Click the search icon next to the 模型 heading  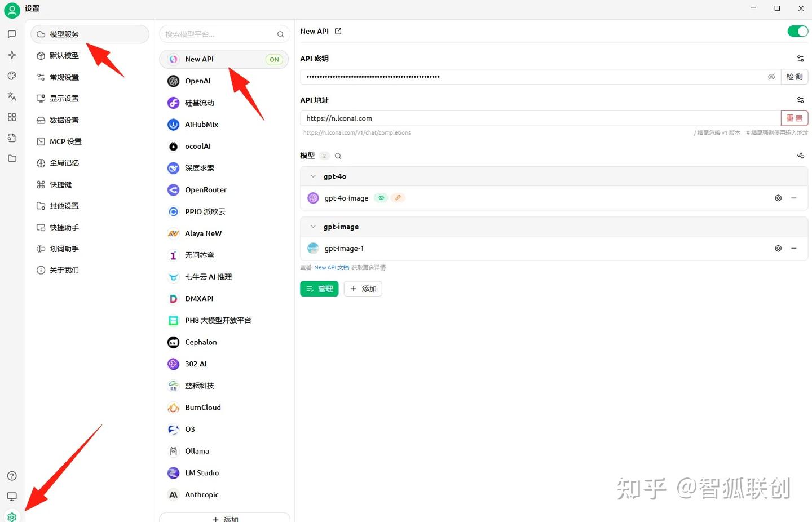(x=338, y=156)
